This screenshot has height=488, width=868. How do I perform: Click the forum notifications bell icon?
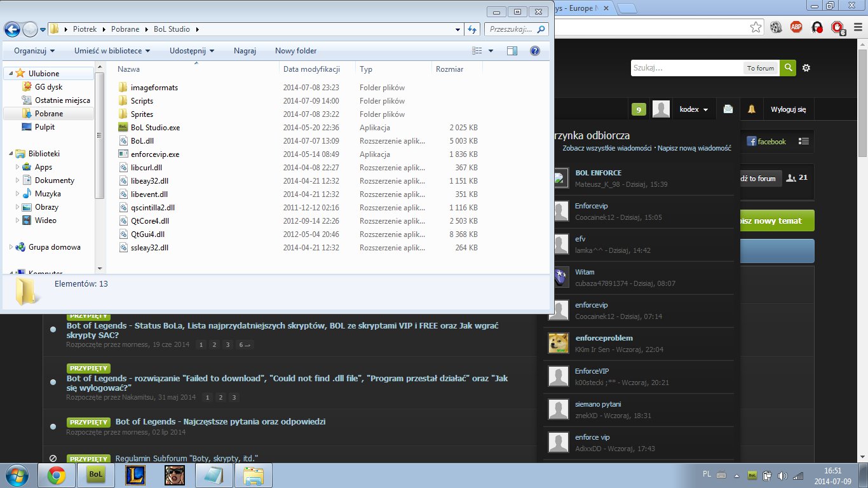[752, 109]
